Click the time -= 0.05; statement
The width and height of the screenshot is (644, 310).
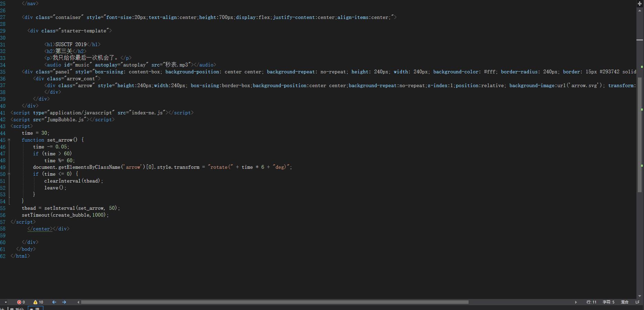(51, 147)
